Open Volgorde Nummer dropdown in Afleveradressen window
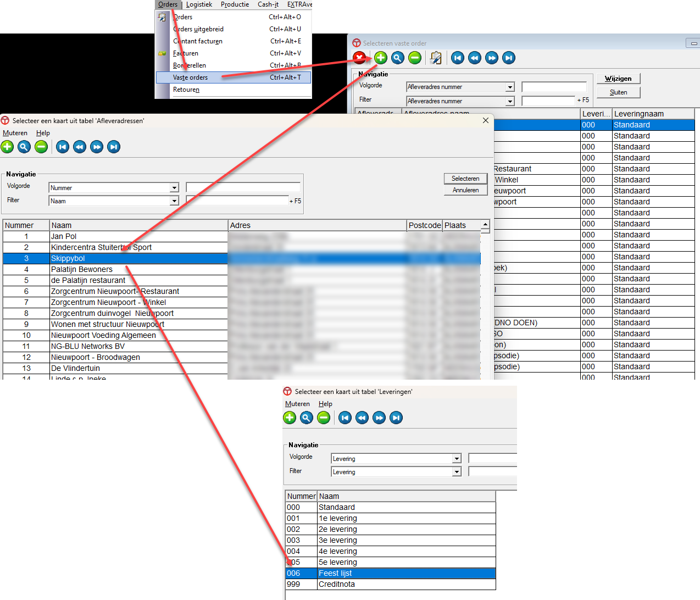700x600 pixels. (174, 188)
